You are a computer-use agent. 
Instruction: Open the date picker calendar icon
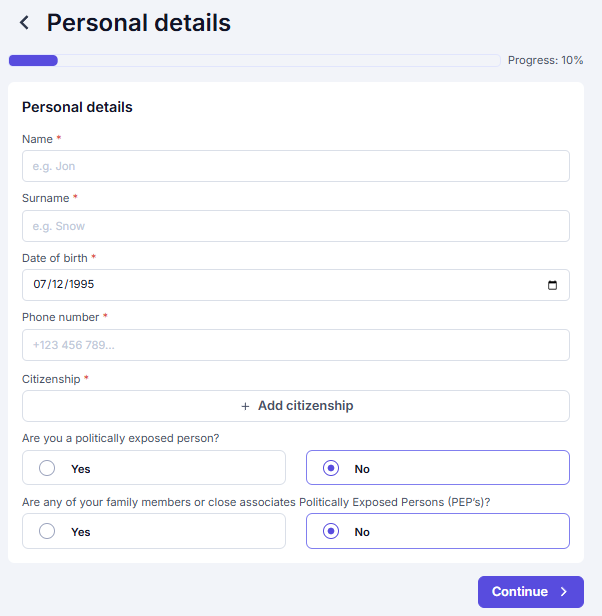tap(552, 285)
